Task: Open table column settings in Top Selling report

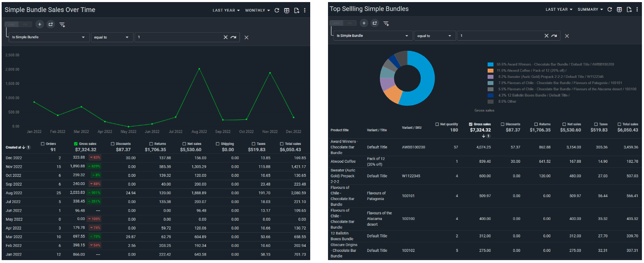Action: (619, 10)
